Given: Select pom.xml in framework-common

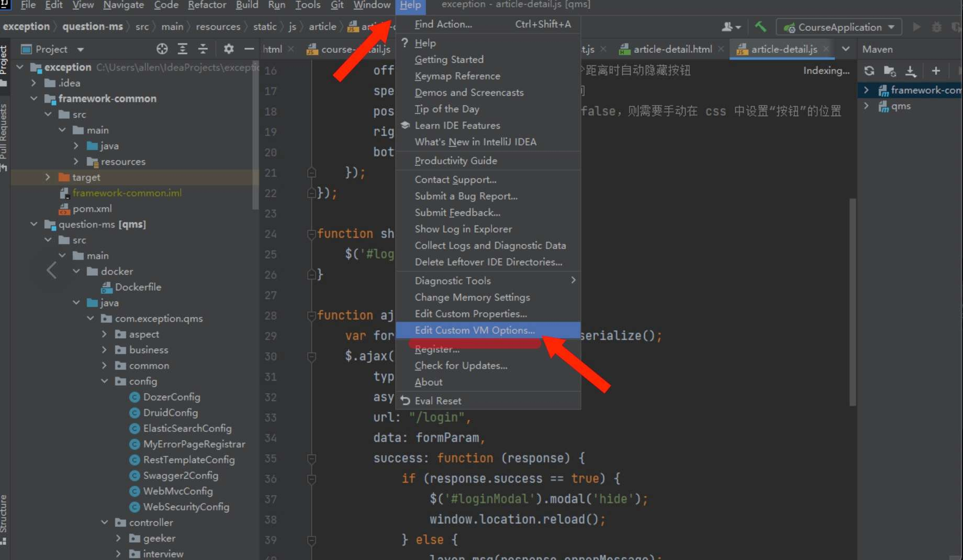Looking at the screenshot, I should (92, 208).
